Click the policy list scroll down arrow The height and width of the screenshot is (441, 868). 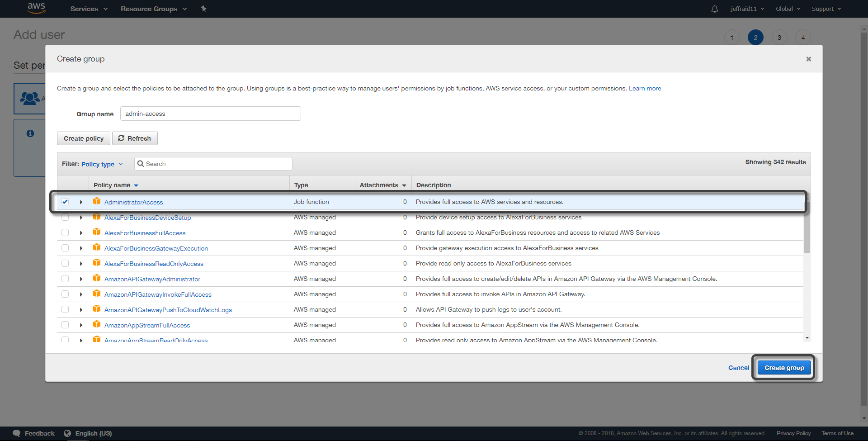tap(807, 338)
